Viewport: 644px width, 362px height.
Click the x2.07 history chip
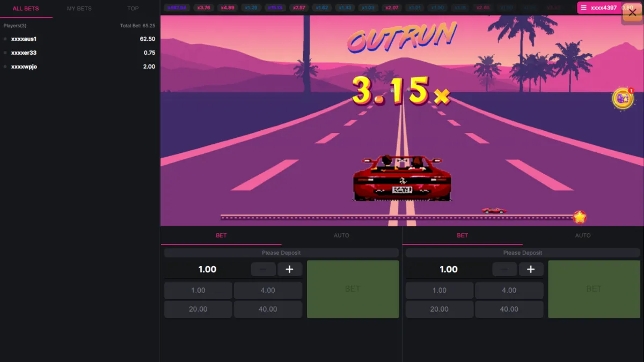click(392, 8)
